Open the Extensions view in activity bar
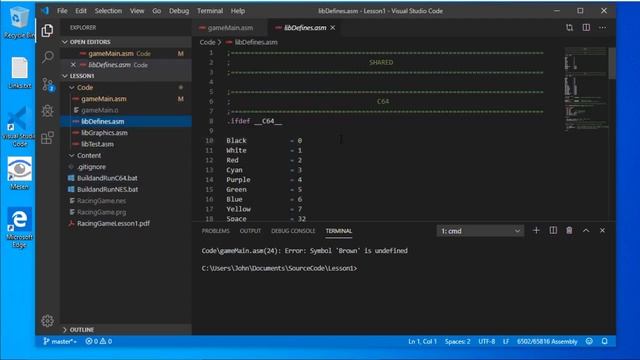Viewport: 640px width, 360px height. [x=47, y=138]
